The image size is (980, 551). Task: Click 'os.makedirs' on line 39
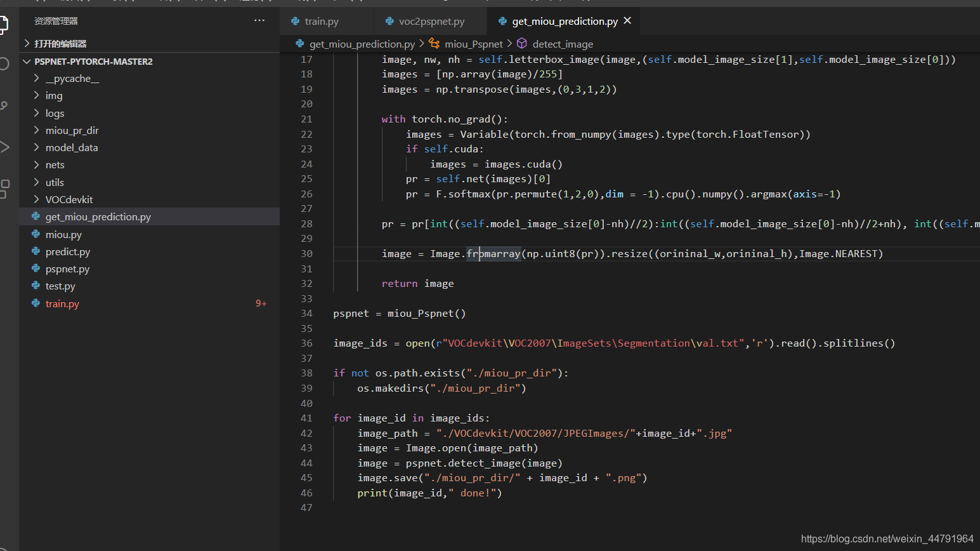390,388
